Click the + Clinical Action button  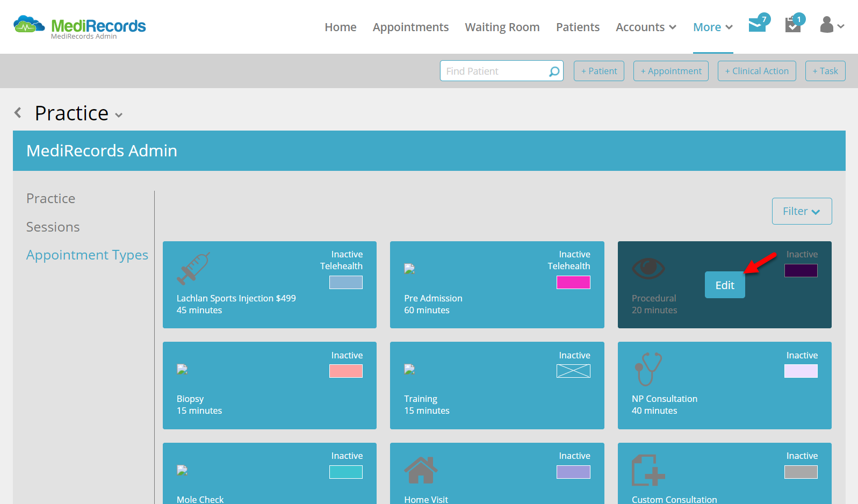tap(757, 71)
